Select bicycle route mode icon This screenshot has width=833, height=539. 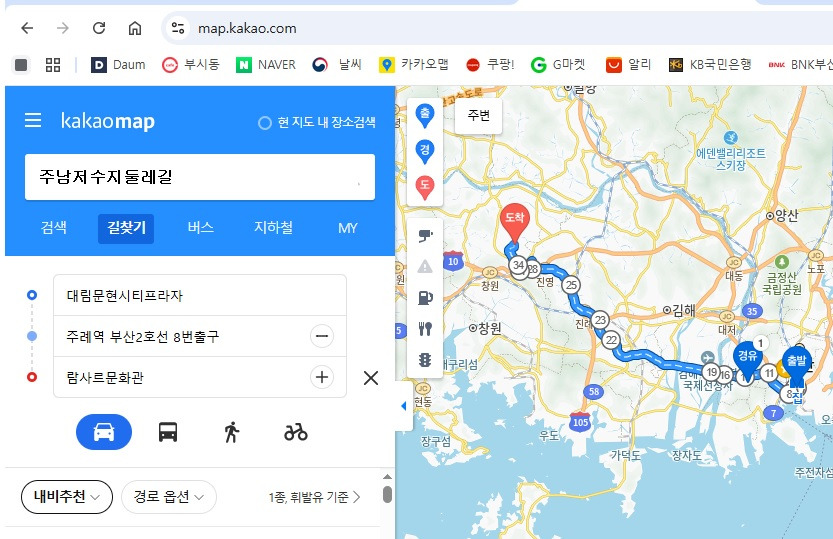296,432
